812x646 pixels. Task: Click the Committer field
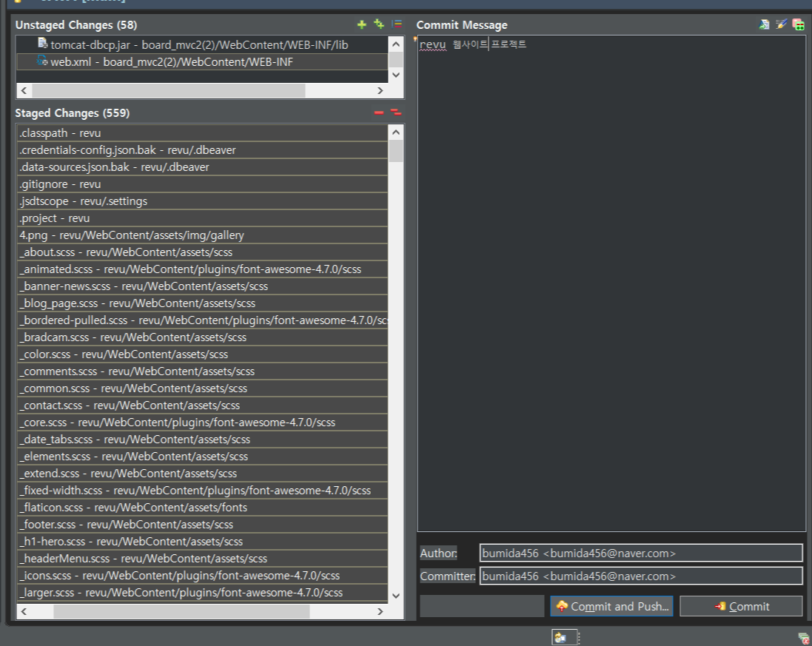pyautogui.click(x=641, y=576)
